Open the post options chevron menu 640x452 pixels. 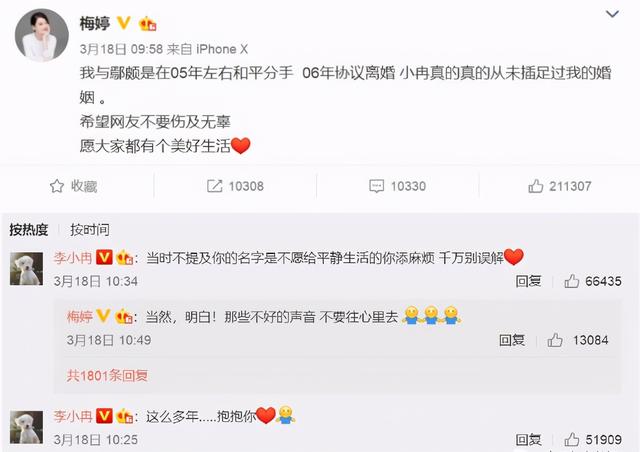coord(612,14)
